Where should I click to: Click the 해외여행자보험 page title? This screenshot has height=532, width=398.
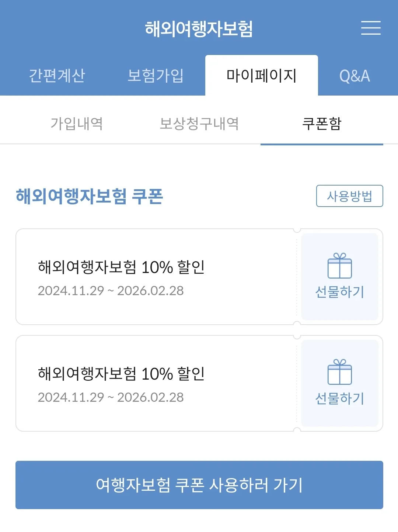click(x=199, y=29)
